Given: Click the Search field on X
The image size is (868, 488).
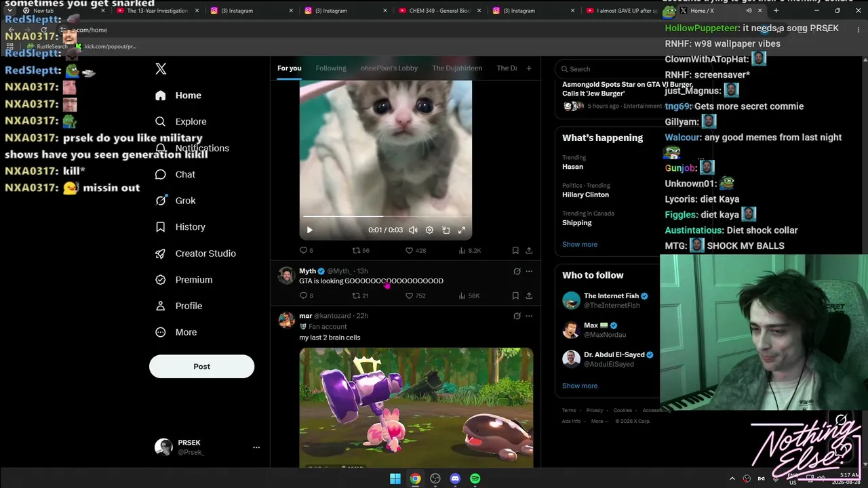Looking at the screenshot, I should [608, 68].
